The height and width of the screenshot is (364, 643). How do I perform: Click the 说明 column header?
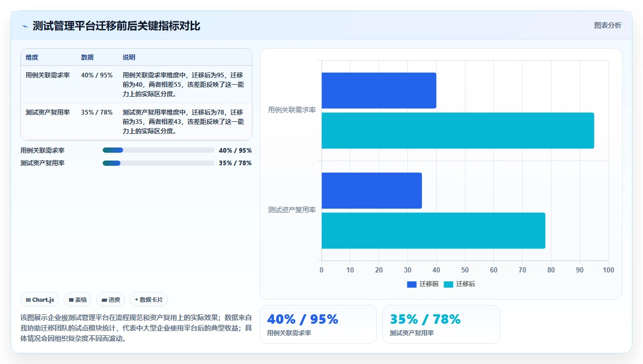(129, 58)
